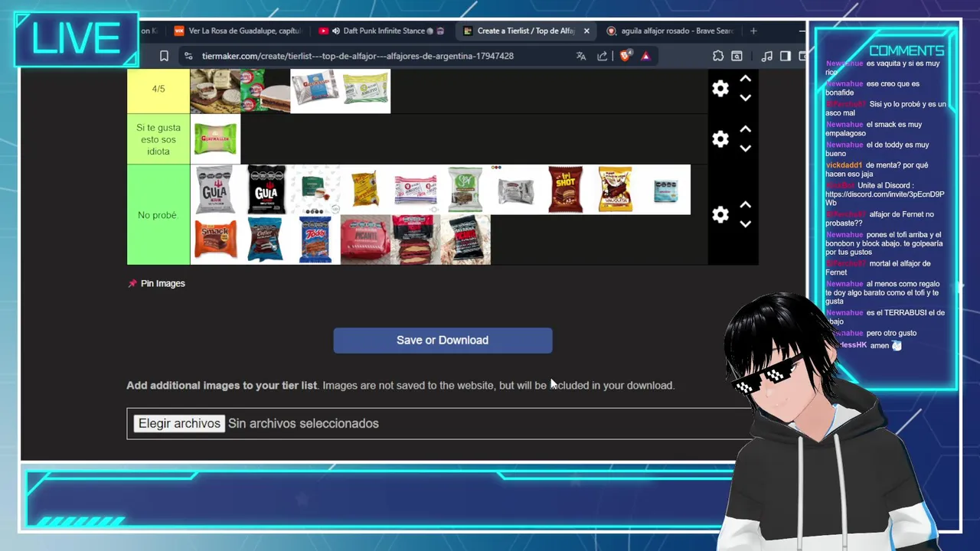Open site information icon beside URL
Viewport: 980px width, 551px height.
point(188,56)
